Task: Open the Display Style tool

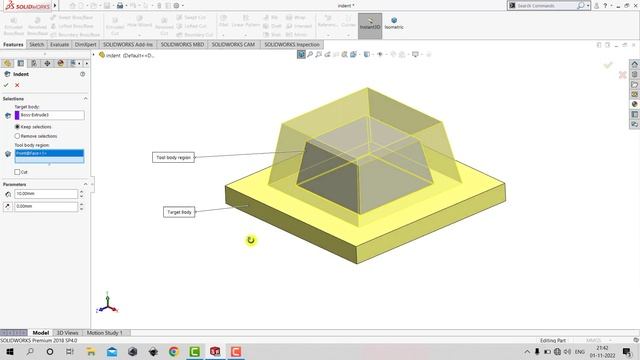Action: 367,54
